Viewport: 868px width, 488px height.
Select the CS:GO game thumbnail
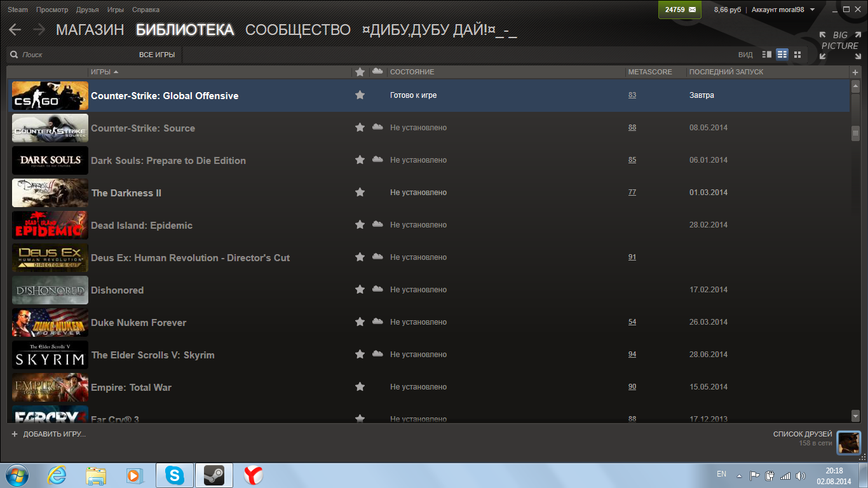click(x=50, y=95)
